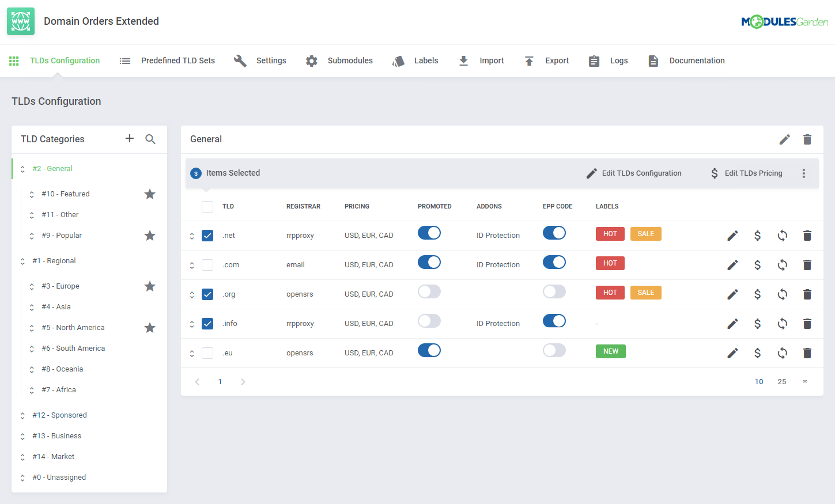Switch to the Submodules tab
Screen dimensions: 835x504
[339, 60]
